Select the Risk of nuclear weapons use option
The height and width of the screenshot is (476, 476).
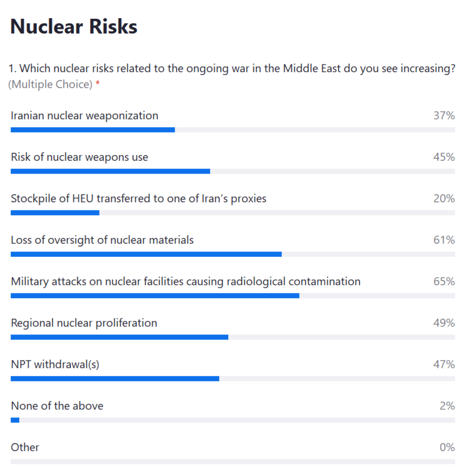coord(79,157)
